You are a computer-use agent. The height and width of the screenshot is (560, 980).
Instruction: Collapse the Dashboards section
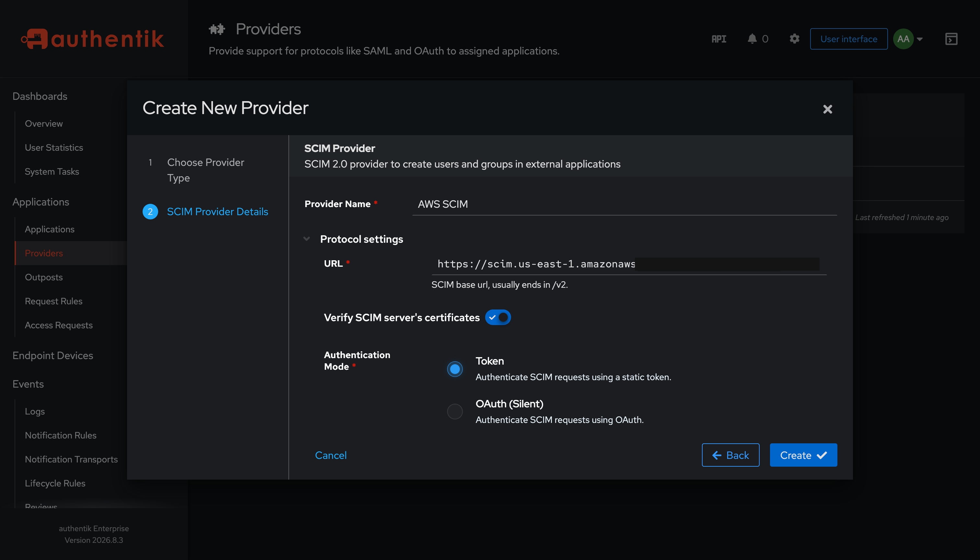pyautogui.click(x=40, y=96)
